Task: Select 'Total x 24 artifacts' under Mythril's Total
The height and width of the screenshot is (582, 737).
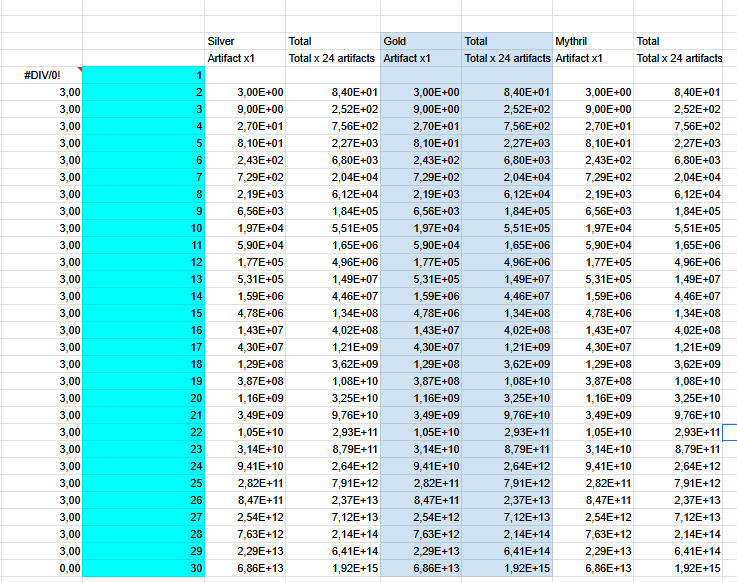Action: tap(678, 58)
